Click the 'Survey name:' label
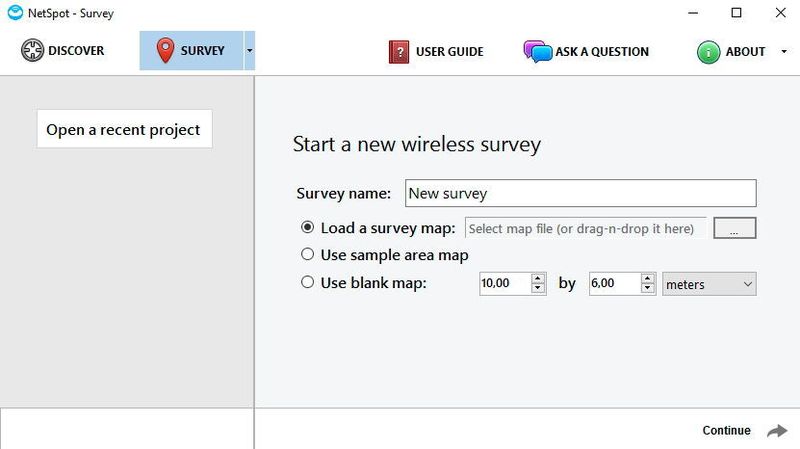Screen dimensions: 800x449 [x=343, y=193]
